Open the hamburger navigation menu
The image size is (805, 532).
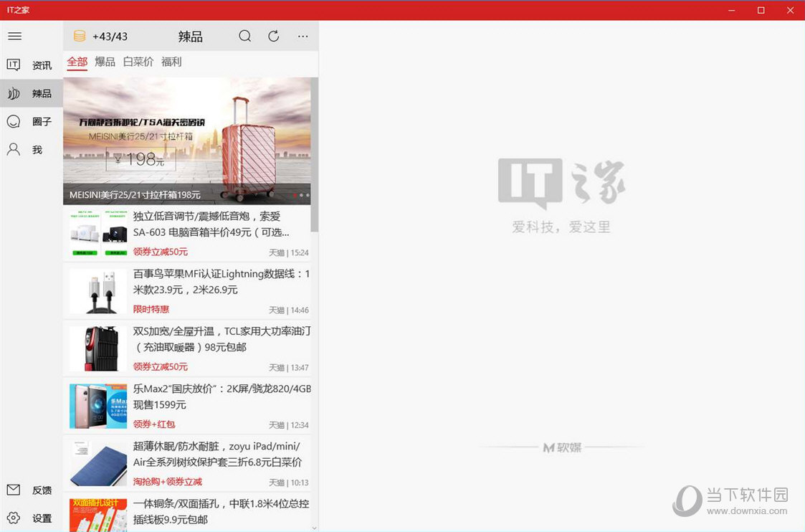pos(14,36)
